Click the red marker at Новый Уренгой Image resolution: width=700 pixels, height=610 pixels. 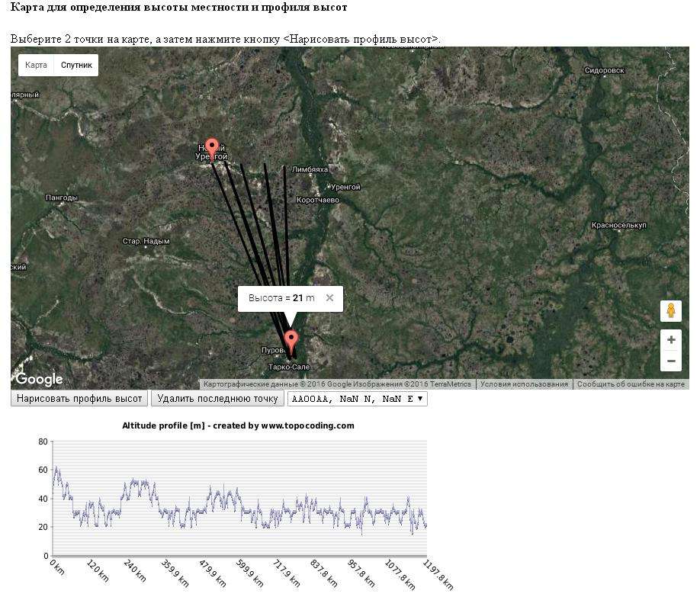[212, 147]
